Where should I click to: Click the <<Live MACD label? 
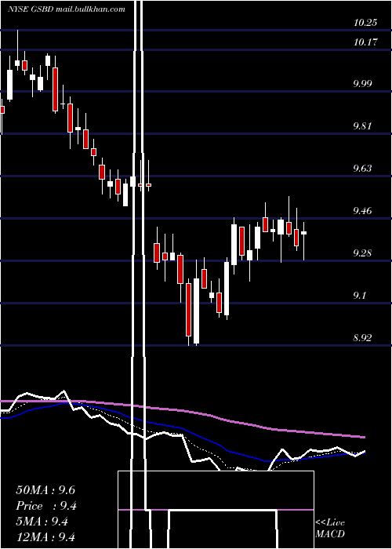pyautogui.click(x=330, y=529)
